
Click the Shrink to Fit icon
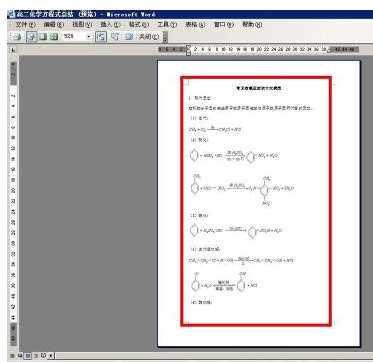(x=115, y=37)
